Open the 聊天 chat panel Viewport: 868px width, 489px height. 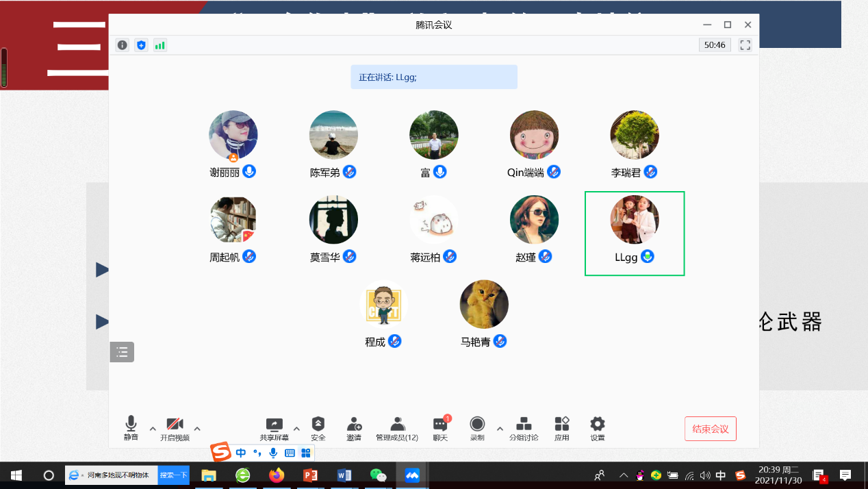tap(440, 429)
